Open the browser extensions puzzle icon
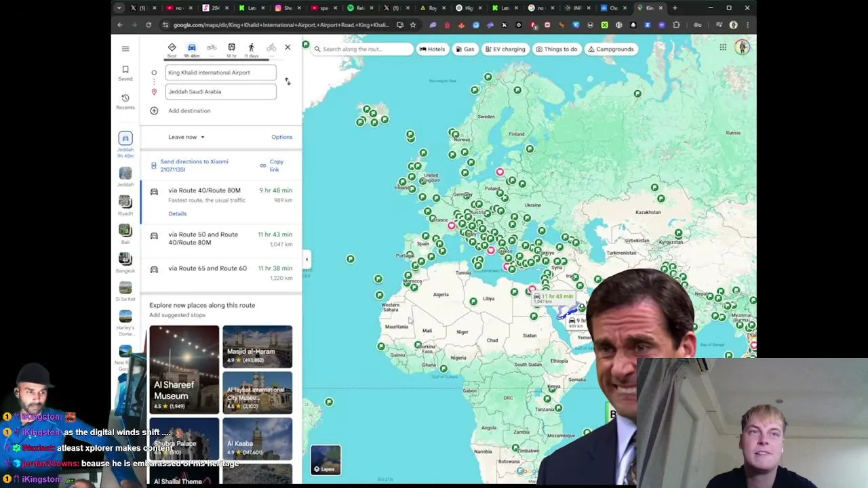The width and height of the screenshot is (868, 488). (x=677, y=25)
